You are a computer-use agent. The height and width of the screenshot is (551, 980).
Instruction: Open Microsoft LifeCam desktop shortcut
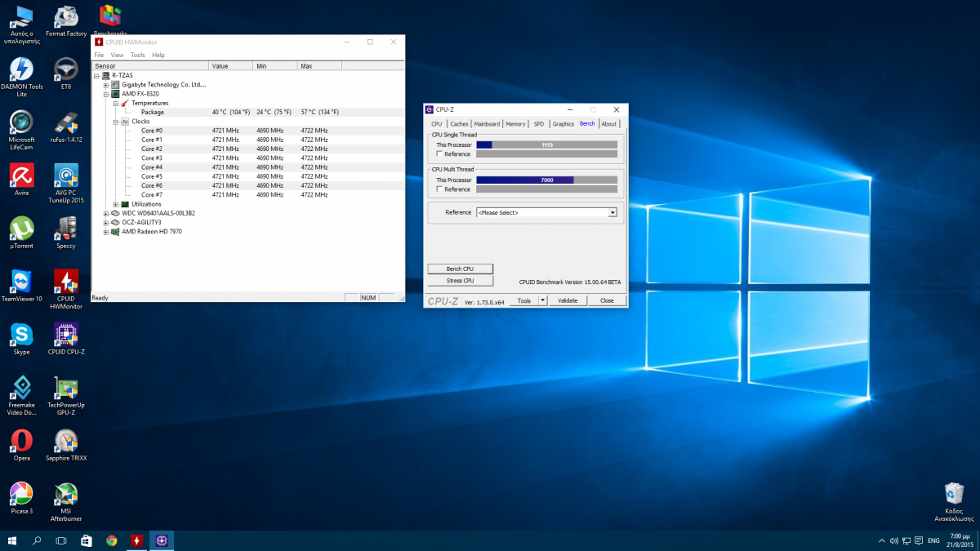(21, 131)
